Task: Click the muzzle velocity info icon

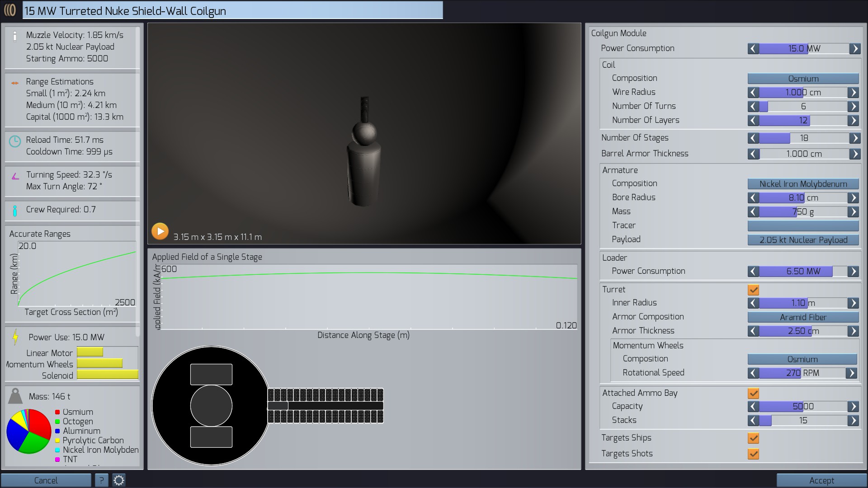Action: pyautogui.click(x=15, y=37)
